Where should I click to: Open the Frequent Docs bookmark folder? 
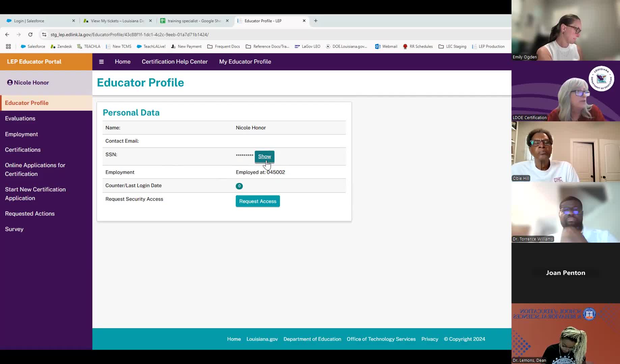[x=224, y=47]
